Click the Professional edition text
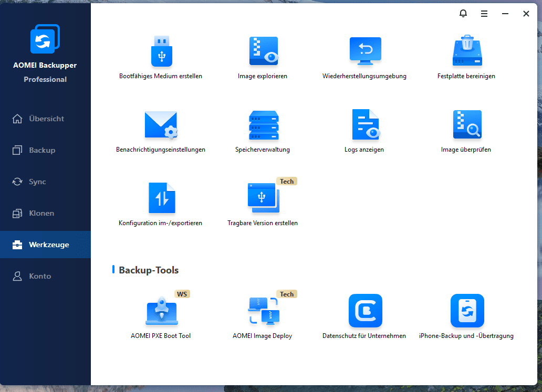 coord(45,79)
